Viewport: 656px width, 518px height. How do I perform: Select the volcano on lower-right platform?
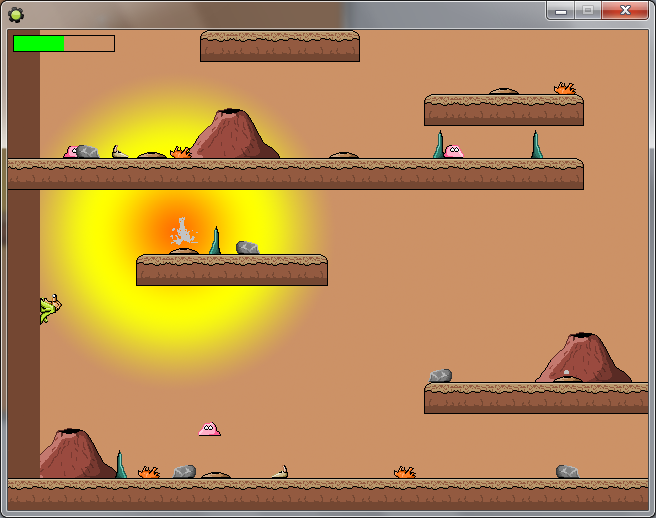tap(583, 358)
